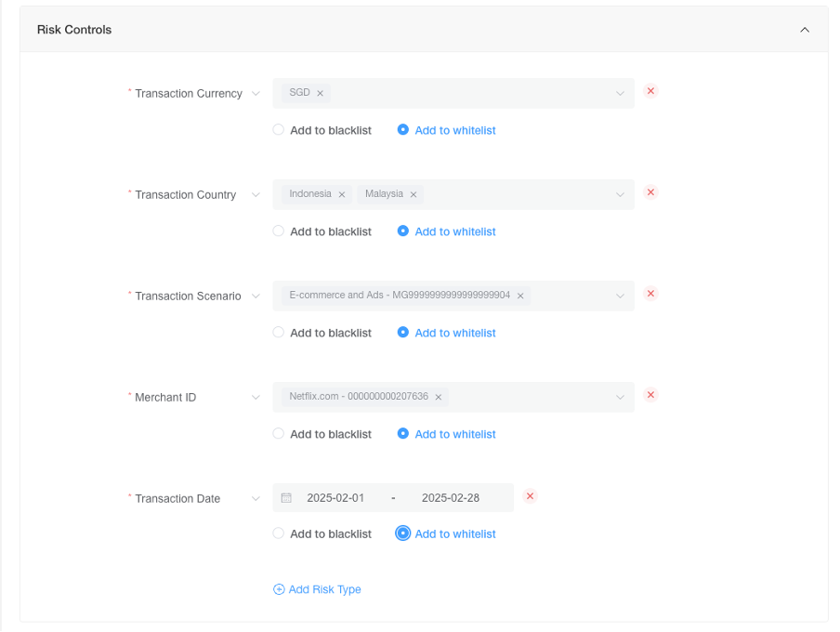Viewport: 840px width, 632px height.
Task: Select Add to blacklist for Transaction Country
Action: tap(322, 231)
